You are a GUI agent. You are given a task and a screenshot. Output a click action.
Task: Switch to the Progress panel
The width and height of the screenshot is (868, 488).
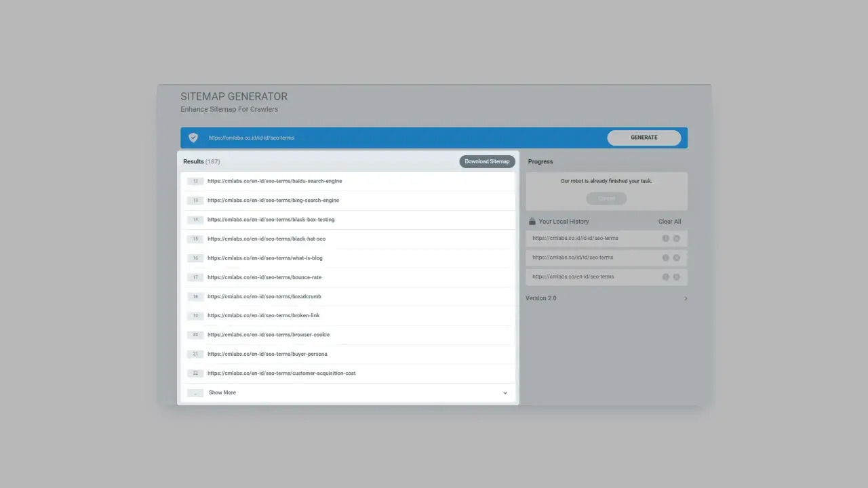(x=540, y=161)
